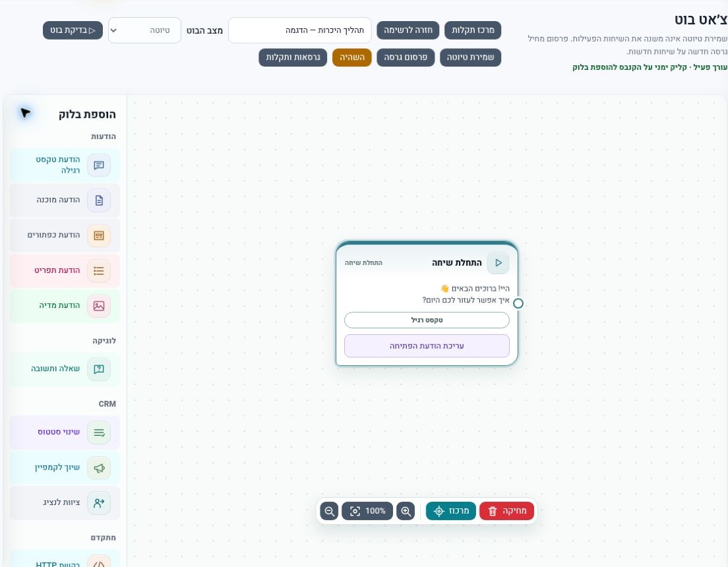This screenshot has width=728, height=567.
Task: Click the assign-to-agent person icon
Action: click(99, 503)
